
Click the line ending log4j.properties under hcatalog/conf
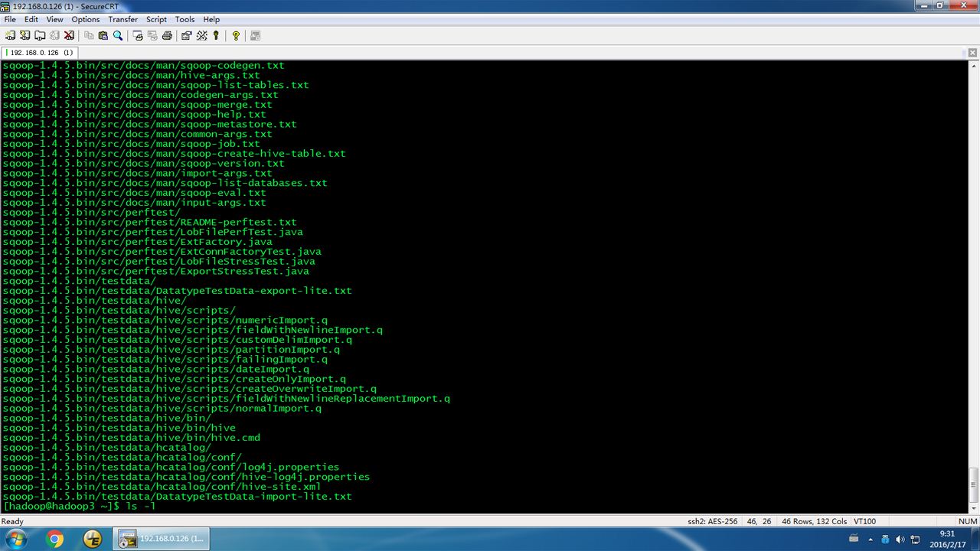tap(171, 467)
